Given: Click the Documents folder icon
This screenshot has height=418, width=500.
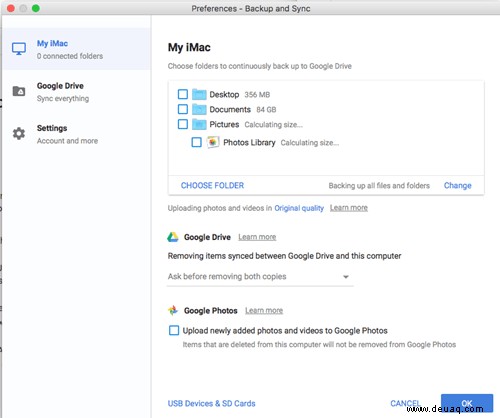Looking at the screenshot, I should (x=199, y=109).
